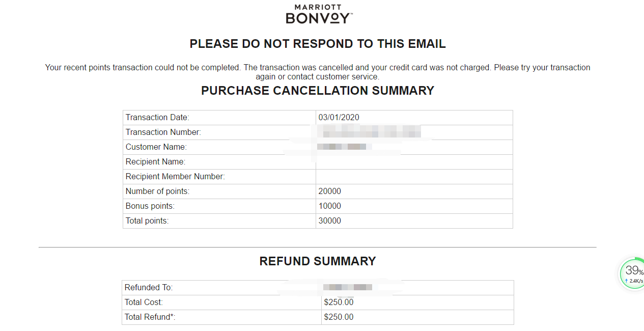Click the Bonus points value 10000
The height and width of the screenshot is (331, 644).
click(x=330, y=206)
